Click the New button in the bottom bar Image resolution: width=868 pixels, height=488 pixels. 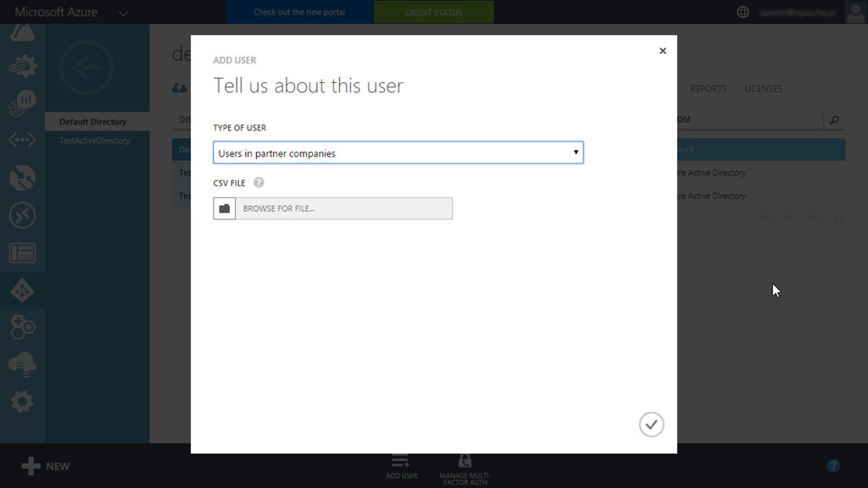click(46, 466)
